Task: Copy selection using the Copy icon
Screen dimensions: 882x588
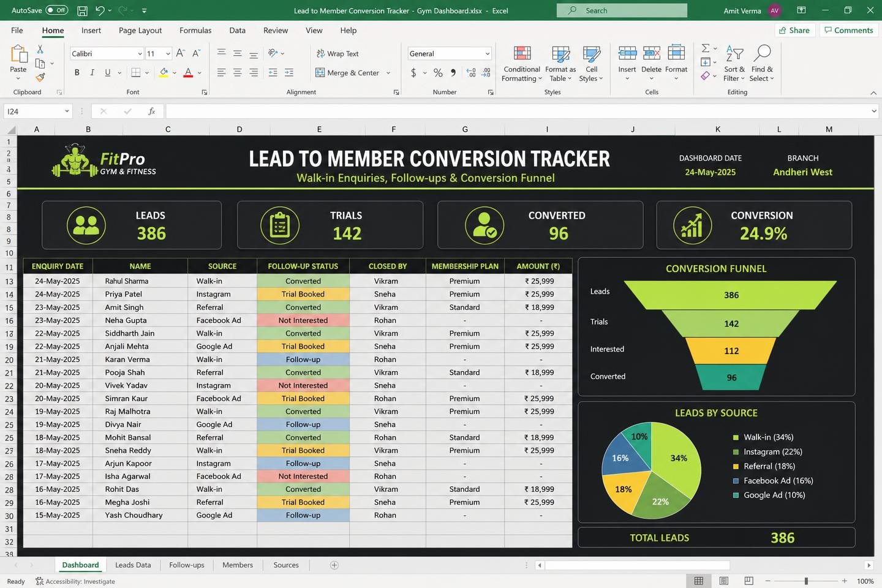Action: click(40, 63)
